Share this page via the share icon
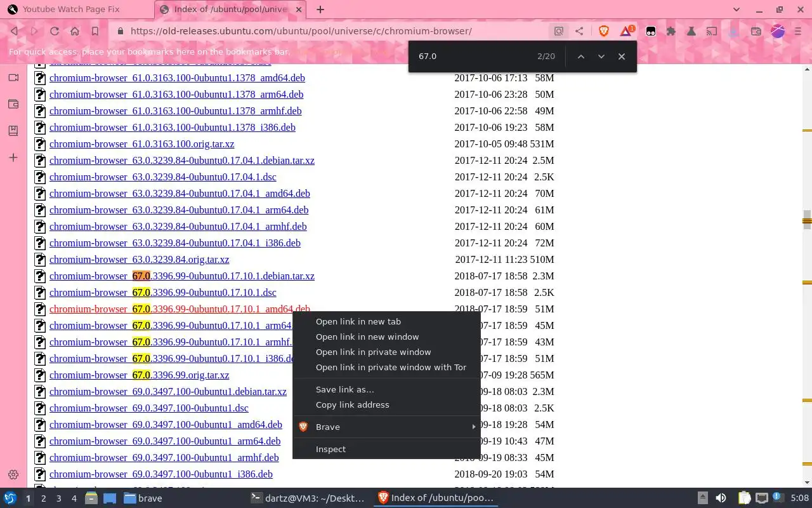 [579, 31]
